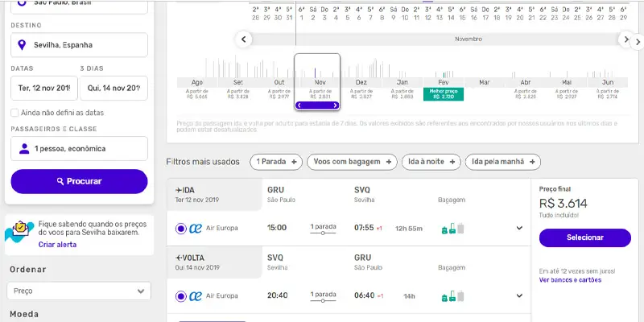The width and height of the screenshot is (644, 322).
Task: Open 'Ver bancos e cartões' link
Action: tap(570, 280)
